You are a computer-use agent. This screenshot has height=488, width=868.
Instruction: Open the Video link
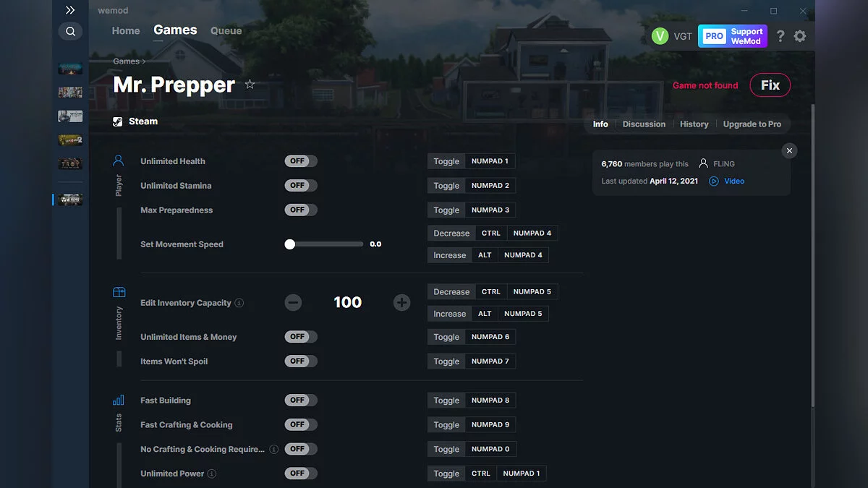pos(733,181)
